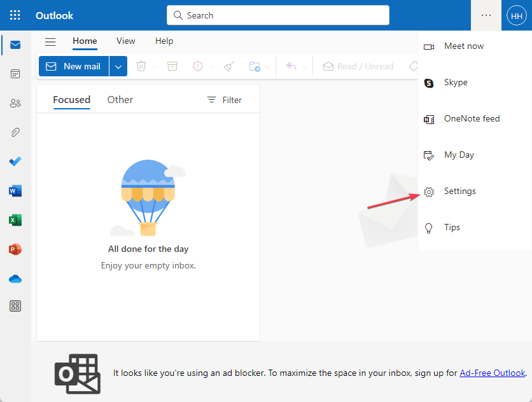Screen dimensions: 532x402
Task: Follow the Ad-Free Outlook link
Action: 492,373
